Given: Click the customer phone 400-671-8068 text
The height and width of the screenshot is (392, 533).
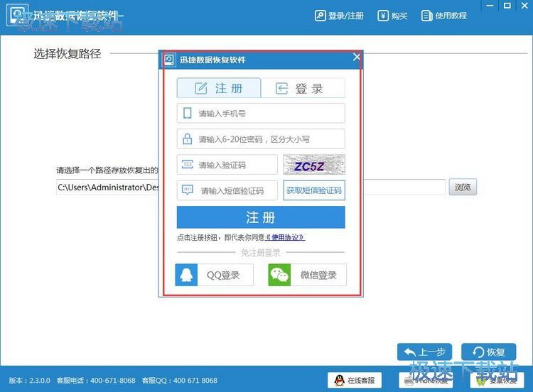Looking at the screenshot, I should coord(96,381).
